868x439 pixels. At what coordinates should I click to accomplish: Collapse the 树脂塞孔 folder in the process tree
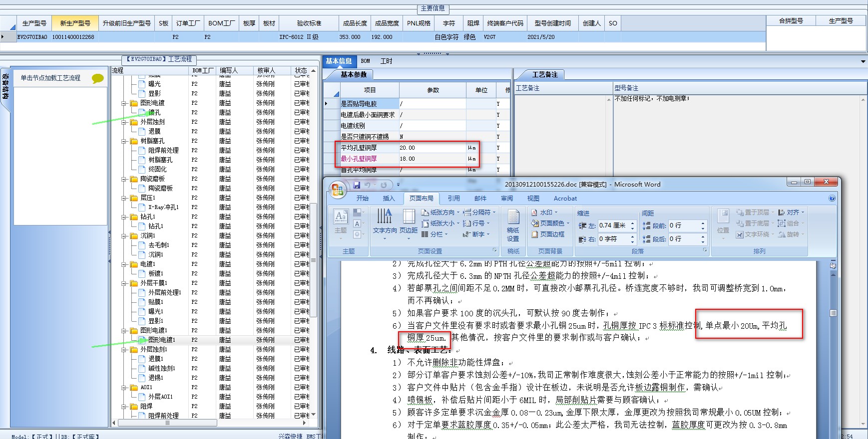coord(123,141)
